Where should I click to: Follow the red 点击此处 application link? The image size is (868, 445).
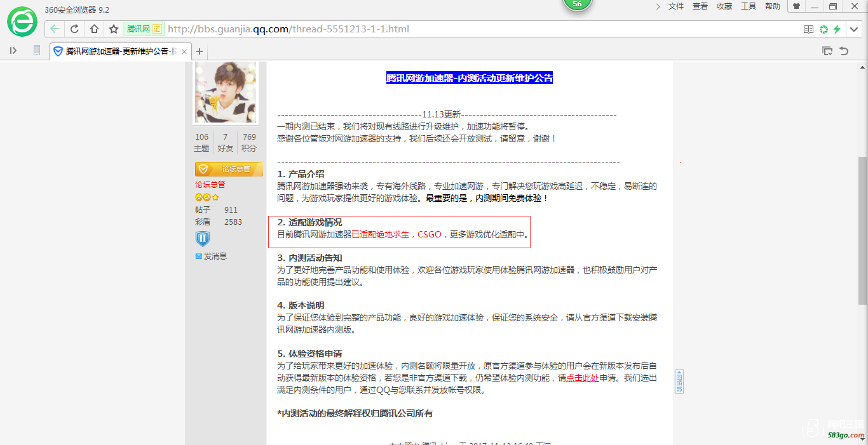(x=583, y=378)
